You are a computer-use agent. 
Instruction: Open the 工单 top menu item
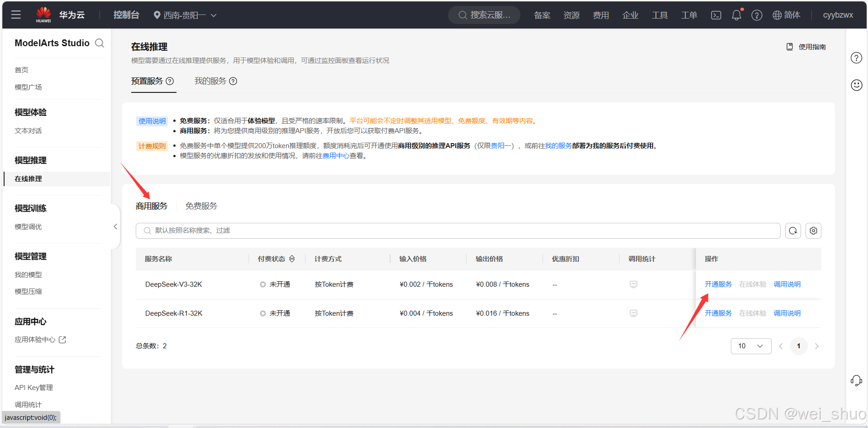689,15
